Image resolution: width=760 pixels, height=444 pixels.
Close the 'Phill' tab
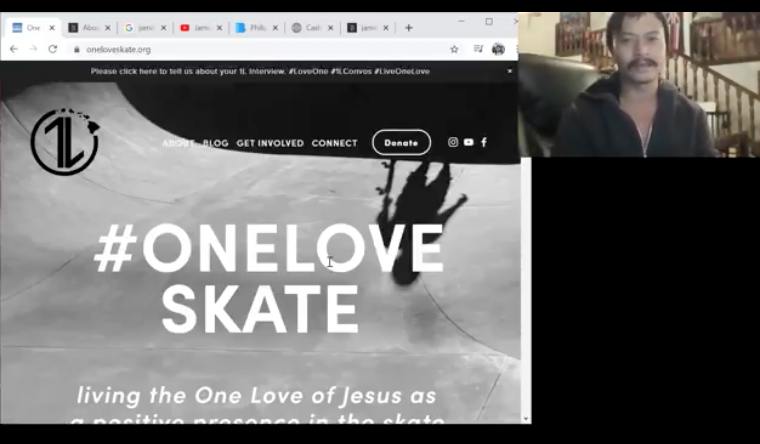(275, 28)
